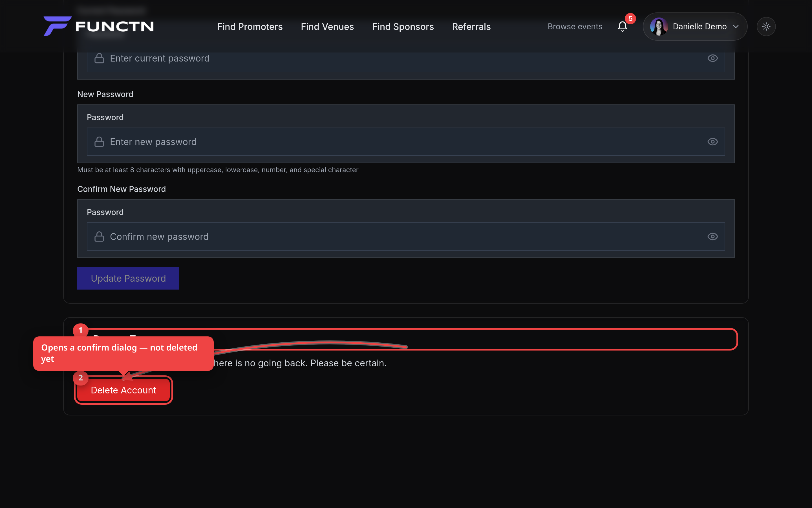Click the lock icon beside Enter new password
812x508 pixels.
[99, 142]
